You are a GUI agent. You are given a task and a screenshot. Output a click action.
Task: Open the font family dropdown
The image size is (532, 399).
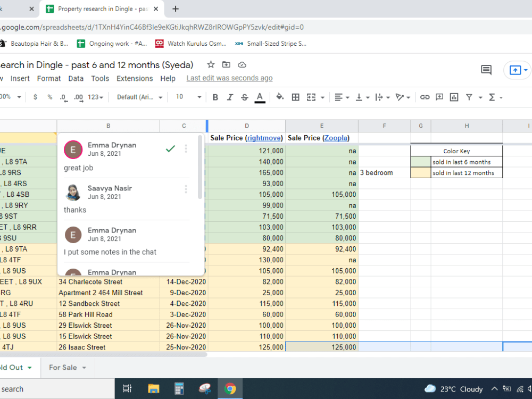(139, 97)
